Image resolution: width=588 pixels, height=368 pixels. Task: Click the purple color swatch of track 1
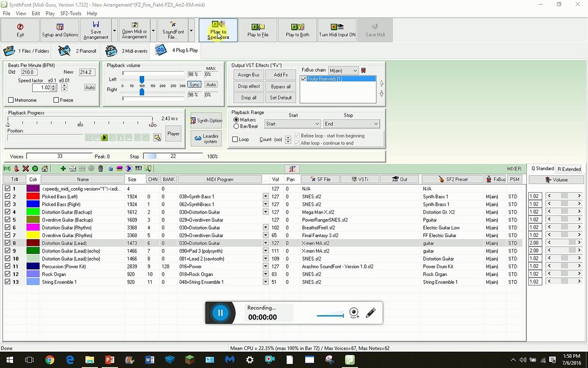33,189
